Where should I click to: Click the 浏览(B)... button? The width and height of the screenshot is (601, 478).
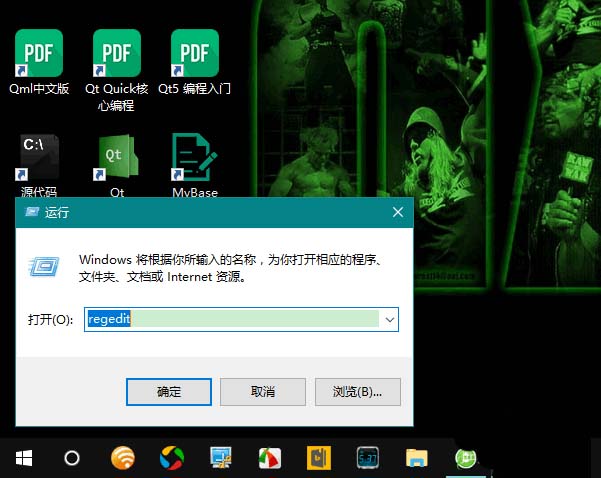357,392
